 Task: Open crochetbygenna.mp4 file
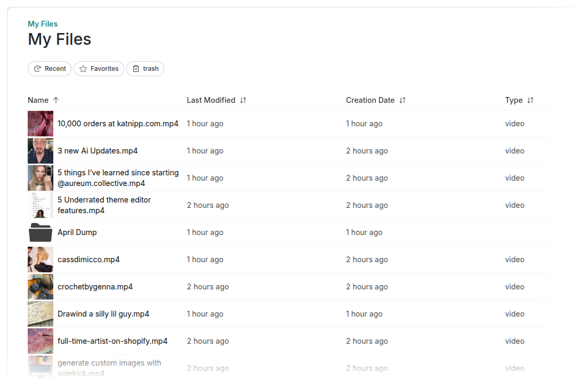(x=95, y=287)
